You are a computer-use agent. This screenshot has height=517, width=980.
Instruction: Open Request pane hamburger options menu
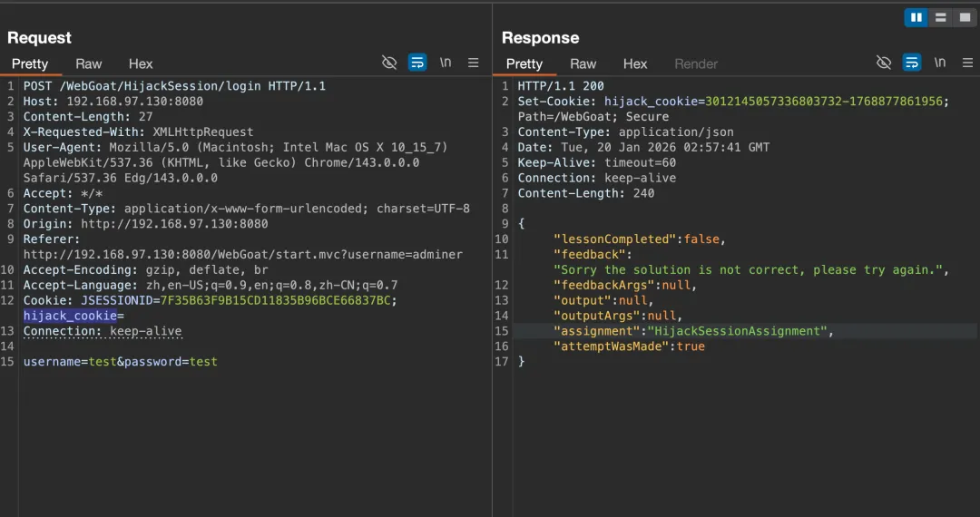tap(473, 63)
